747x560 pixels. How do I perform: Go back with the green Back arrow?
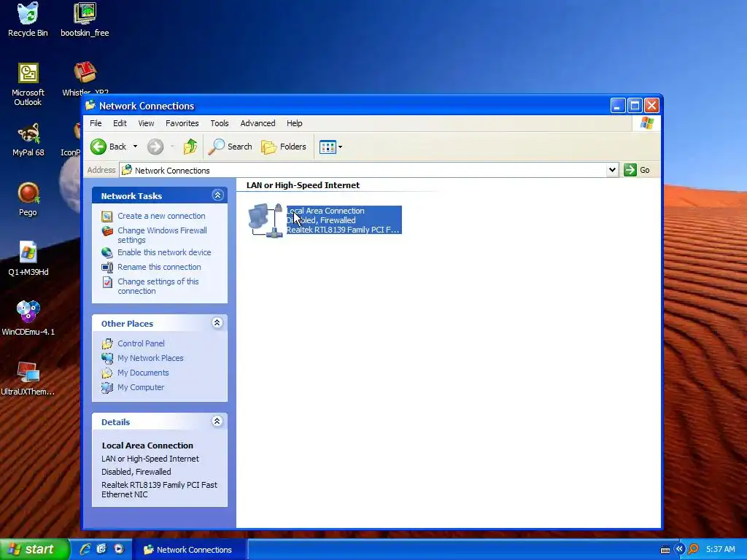click(x=109, y=147)
